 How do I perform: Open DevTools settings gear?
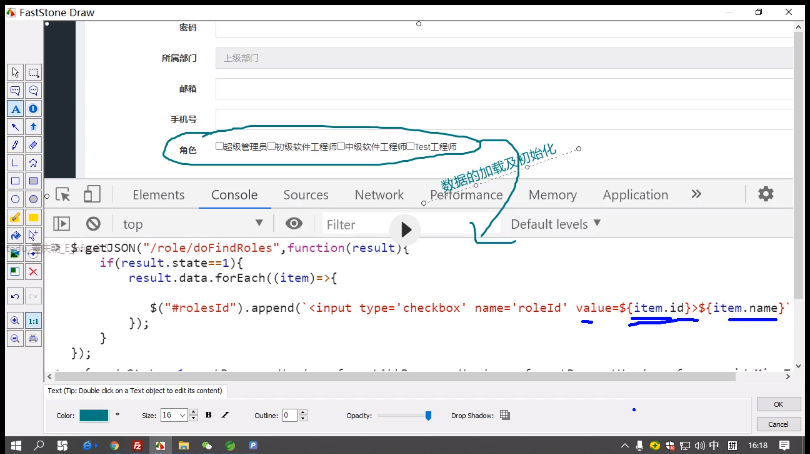[766, 194]
